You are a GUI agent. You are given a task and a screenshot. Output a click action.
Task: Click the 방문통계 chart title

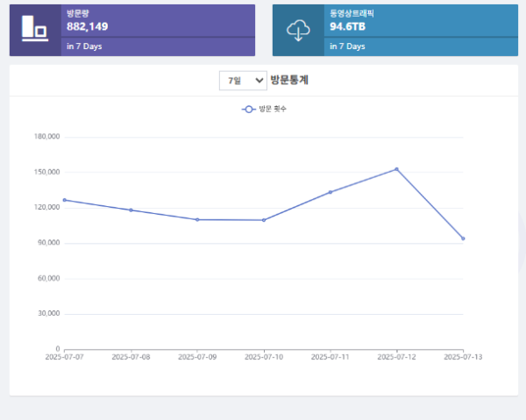point(289,81)
